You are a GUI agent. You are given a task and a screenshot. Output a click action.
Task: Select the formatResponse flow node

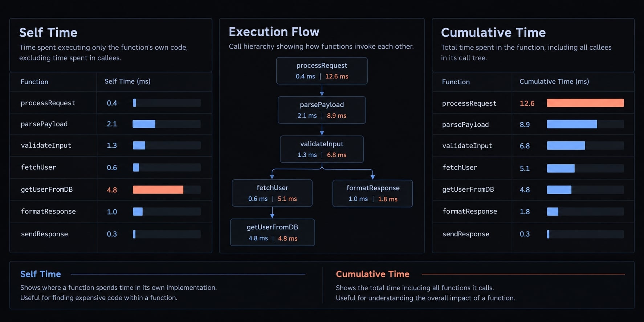(x=373, y=193)
